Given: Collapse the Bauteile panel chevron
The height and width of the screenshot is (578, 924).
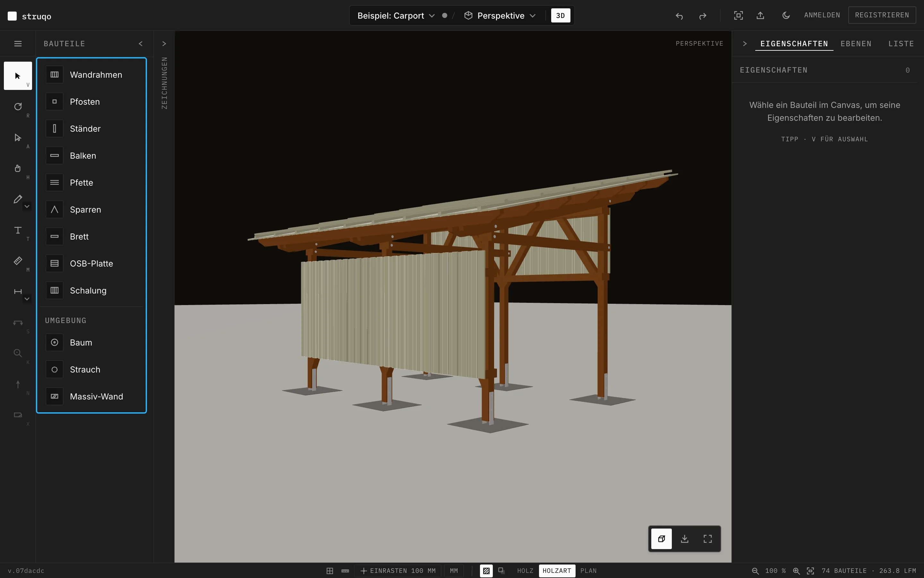Looking at the screenshot, I should (141, 44).
